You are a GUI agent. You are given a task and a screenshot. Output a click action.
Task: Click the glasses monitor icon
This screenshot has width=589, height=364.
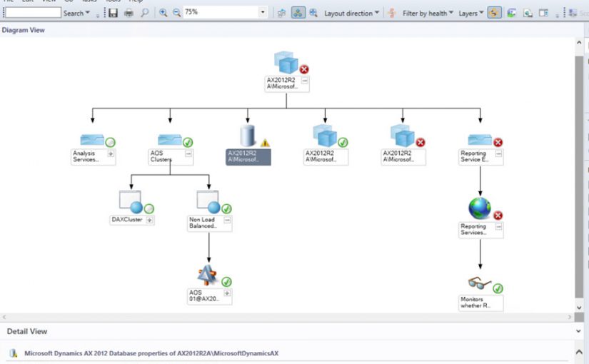[x=480, y=283]
